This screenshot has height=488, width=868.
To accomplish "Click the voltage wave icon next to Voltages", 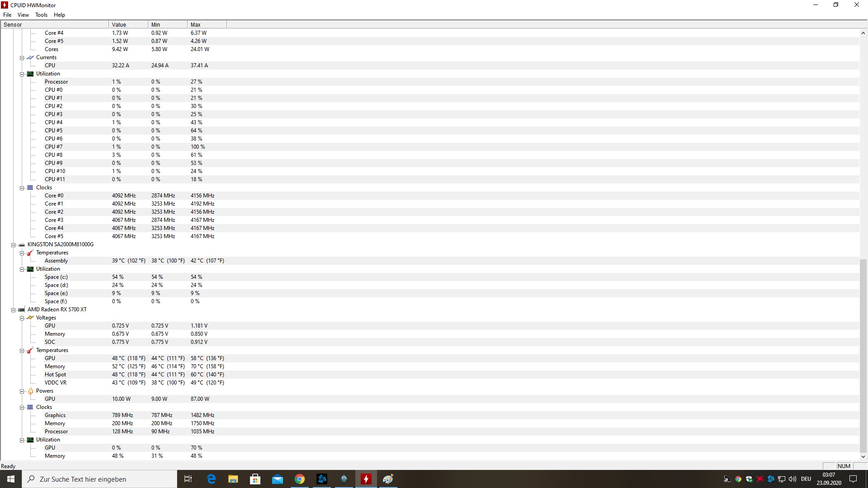I will pyautogui.click(x=30, y=318).
